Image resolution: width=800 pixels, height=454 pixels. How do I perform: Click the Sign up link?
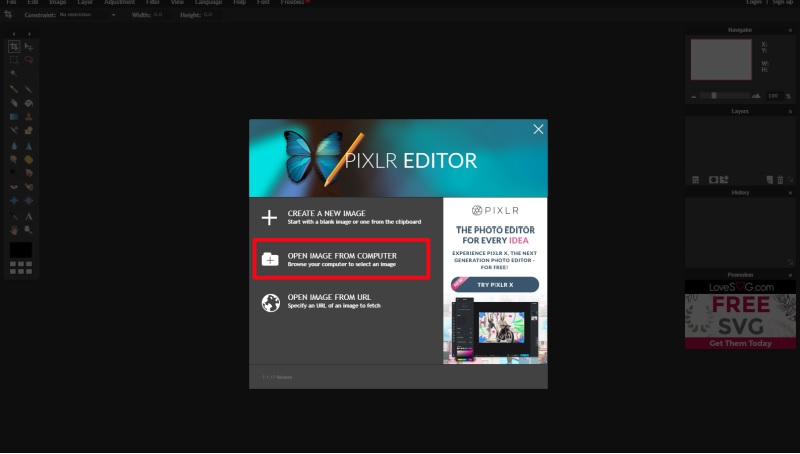783,2
